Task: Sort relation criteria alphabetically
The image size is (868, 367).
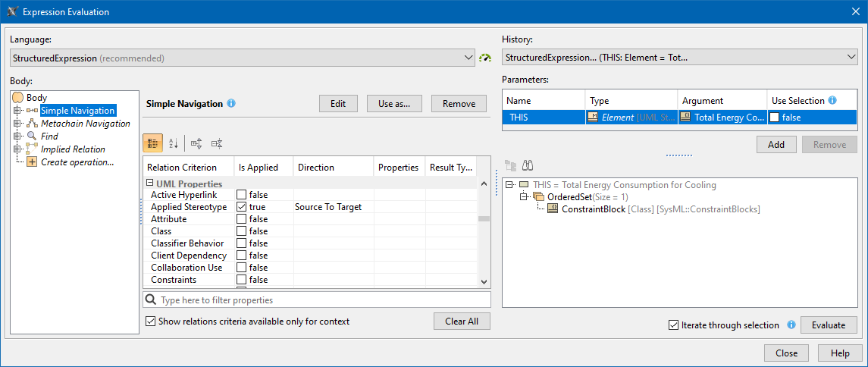Action: tap(173, 143)
